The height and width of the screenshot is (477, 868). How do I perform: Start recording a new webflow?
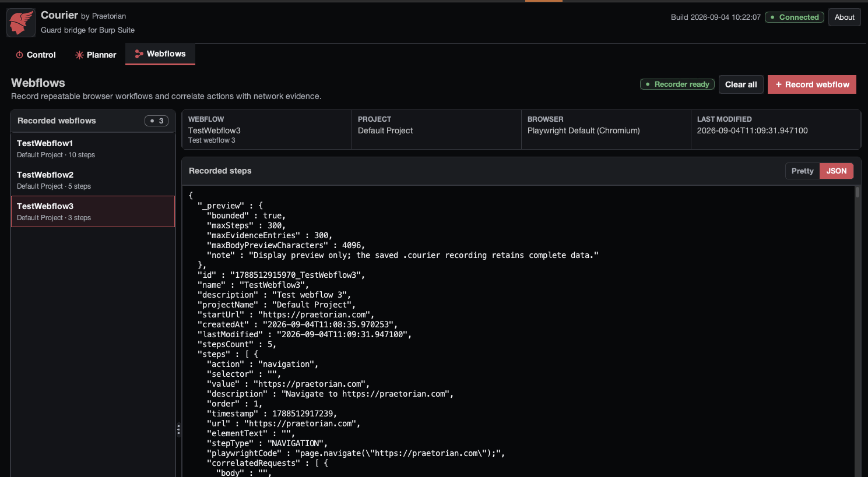click(x=811, y=84)
